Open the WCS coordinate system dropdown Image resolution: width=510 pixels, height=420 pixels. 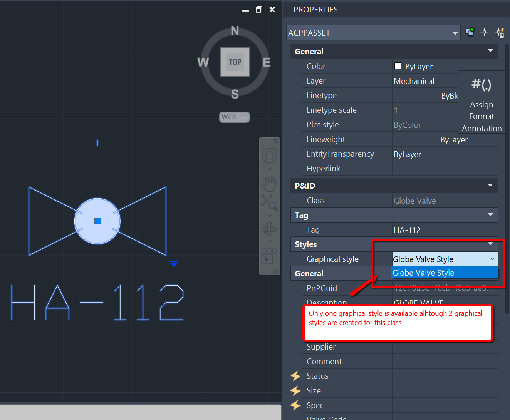tap(235, 117)
